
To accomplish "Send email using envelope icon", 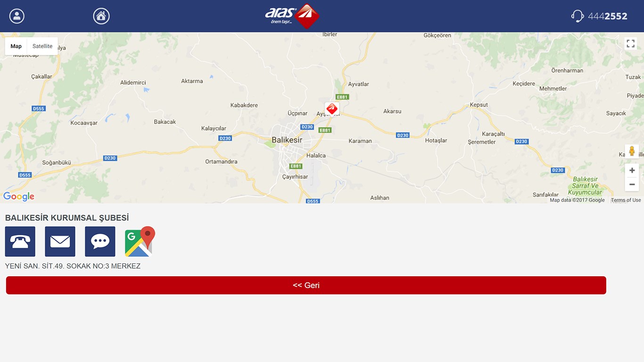I will tap(60, 241).
